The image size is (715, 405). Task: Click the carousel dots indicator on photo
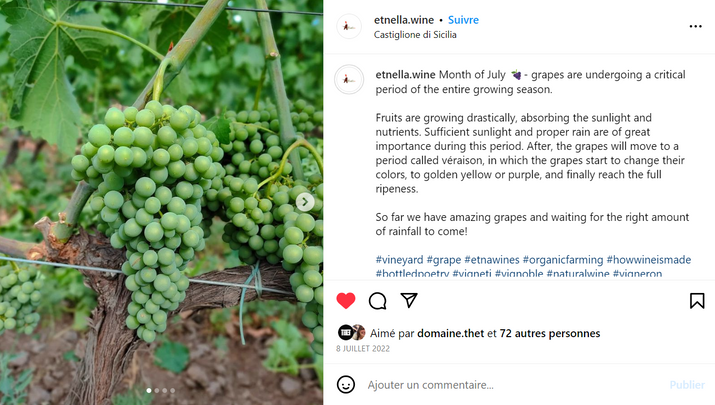pos(161,390)
